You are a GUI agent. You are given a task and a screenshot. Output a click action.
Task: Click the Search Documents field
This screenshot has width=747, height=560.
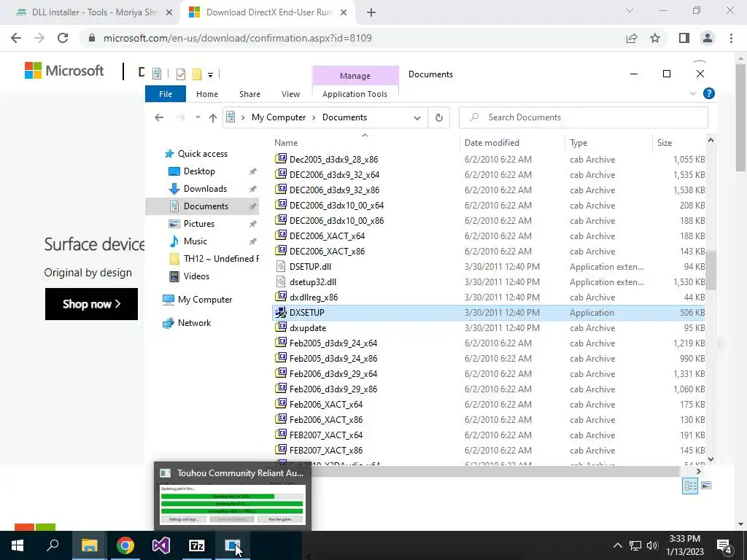tap(583, 117)
